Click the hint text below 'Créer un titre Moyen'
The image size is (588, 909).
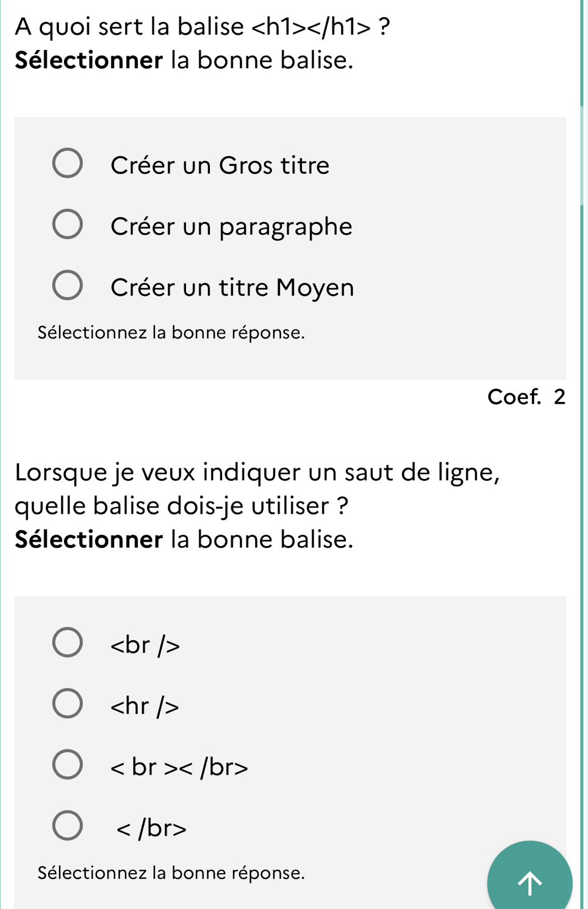tap(171, 332)
